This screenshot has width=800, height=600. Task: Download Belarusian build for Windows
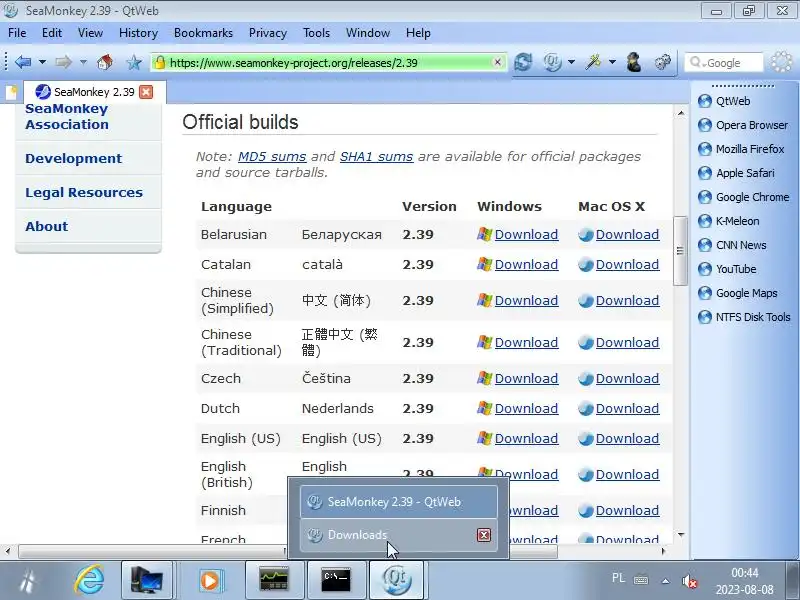(526, 234)
